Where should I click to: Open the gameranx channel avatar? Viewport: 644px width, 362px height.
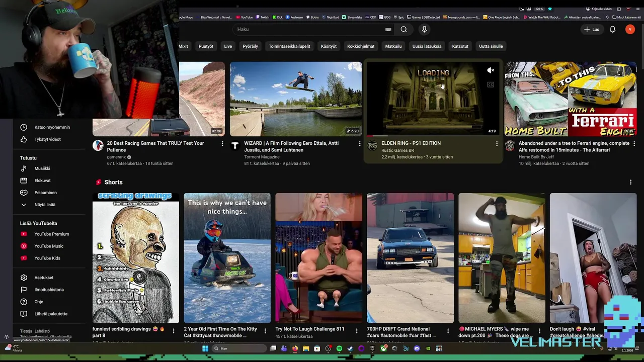98,146
